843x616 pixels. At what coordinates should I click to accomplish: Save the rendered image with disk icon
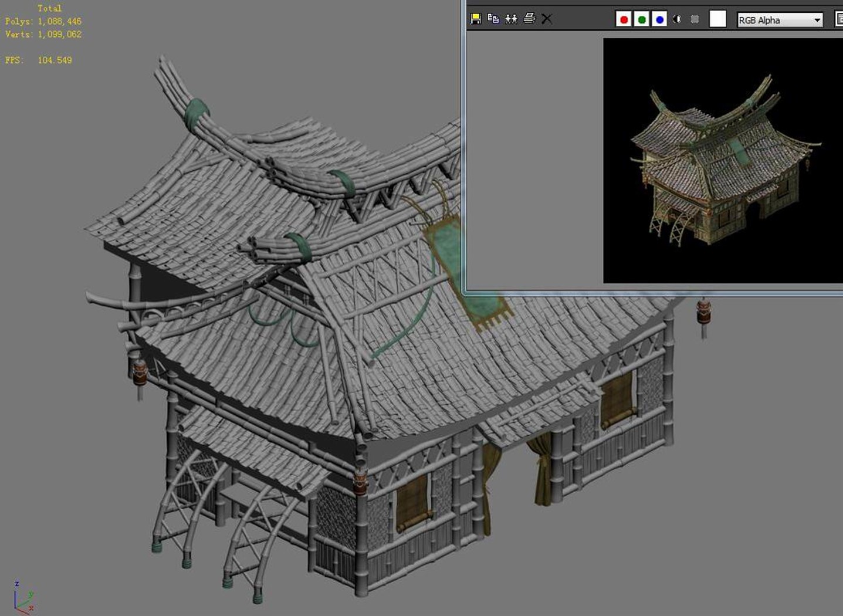pyautogui.click(x=476, y=19)
